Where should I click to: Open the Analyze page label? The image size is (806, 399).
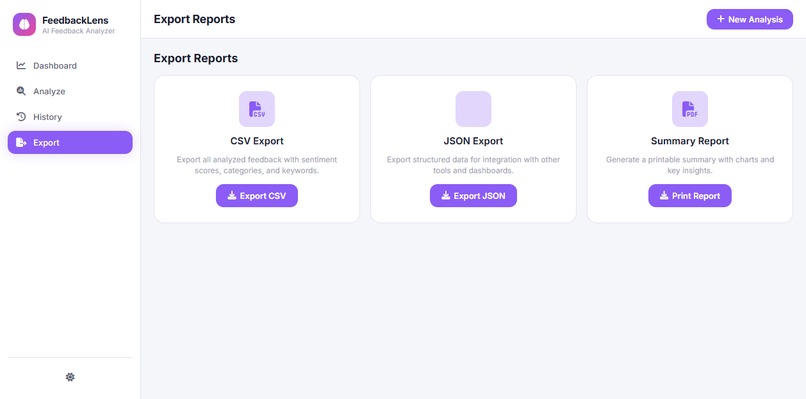point(49,91)
